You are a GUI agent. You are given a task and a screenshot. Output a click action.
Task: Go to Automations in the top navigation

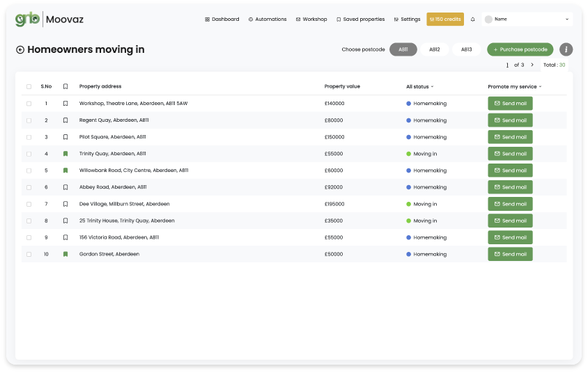pyautogui.click(x=268, y=19)
